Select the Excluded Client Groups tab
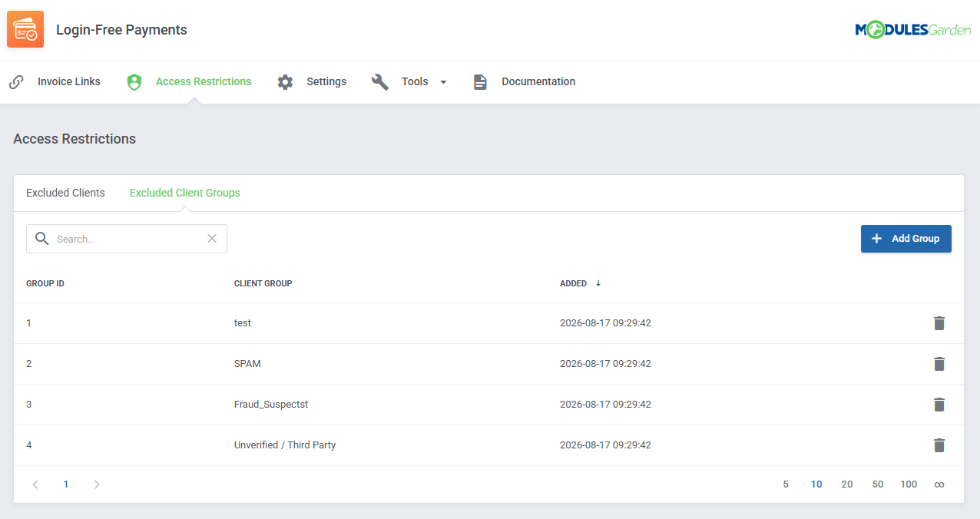 [x=185, y=193]
